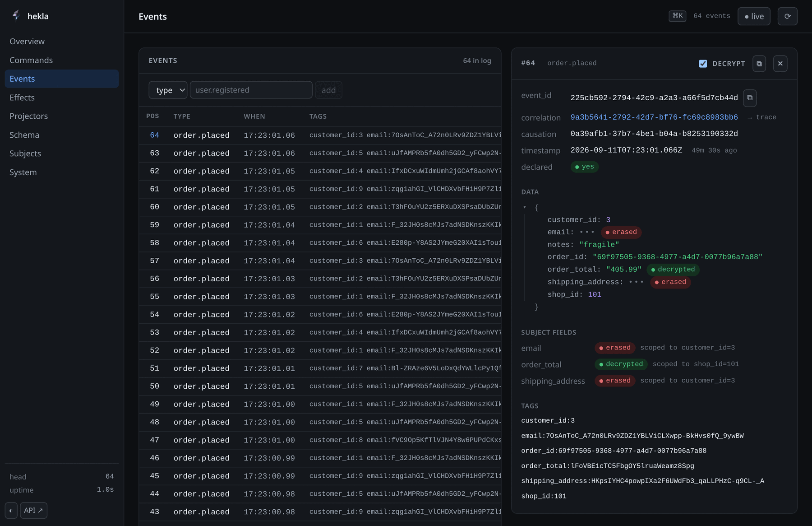Select event row at position 51
The height and width of the screenshot is (526, 812).
(320, 369)
